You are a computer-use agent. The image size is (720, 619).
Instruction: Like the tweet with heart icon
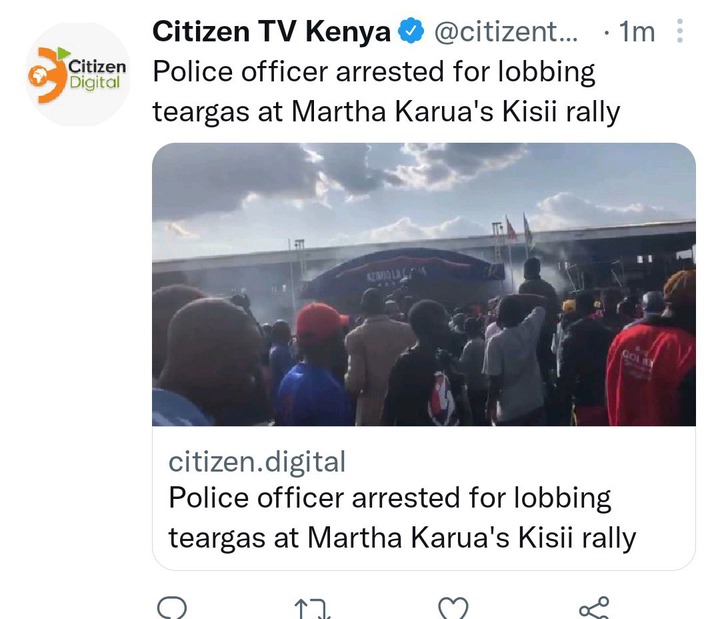click(x=453, y=609)
